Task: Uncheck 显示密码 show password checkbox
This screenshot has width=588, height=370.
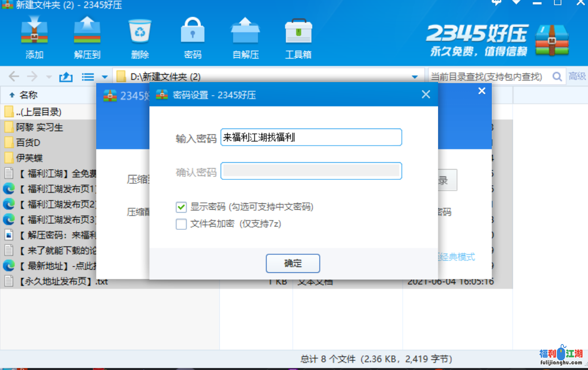Action: (181, 207)
